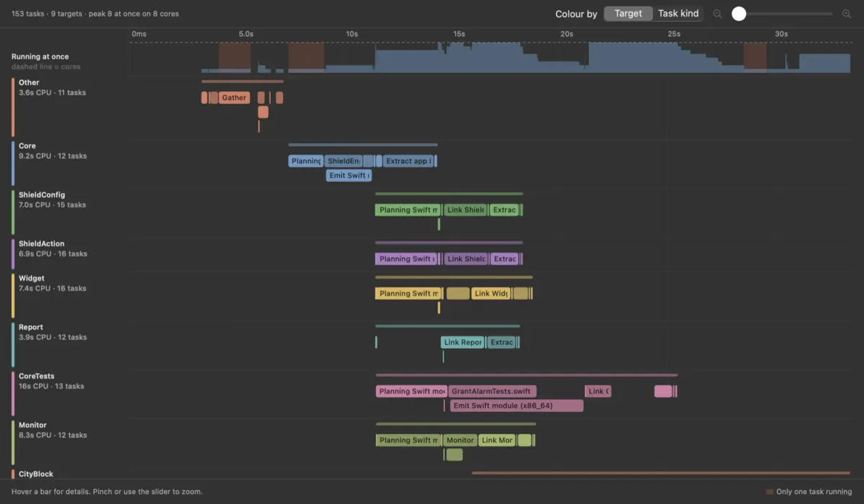Screen dimensions: 864x504
Task: Click Emit Swift module (x86_64) bar
Action: pyautogui.click(x=516, y=406)
